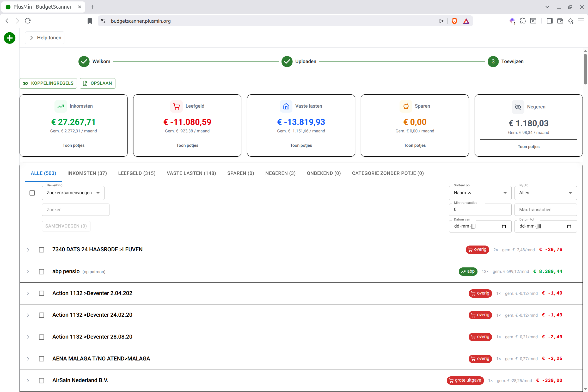This screenshot has width=588, height=392.
Task: Open the Sorteer op Naam dropdown
Action: point(480,193)
